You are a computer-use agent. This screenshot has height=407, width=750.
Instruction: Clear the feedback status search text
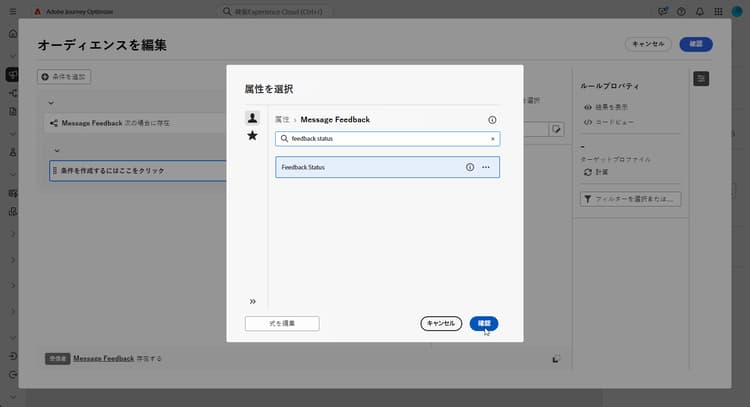tap(492, 139)
